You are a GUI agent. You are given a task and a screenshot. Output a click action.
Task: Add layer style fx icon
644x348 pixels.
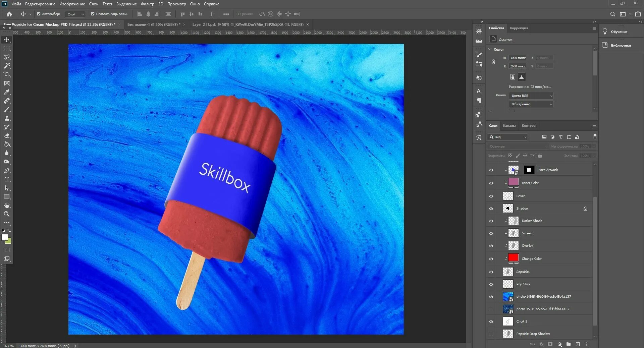tap(541, 344)
